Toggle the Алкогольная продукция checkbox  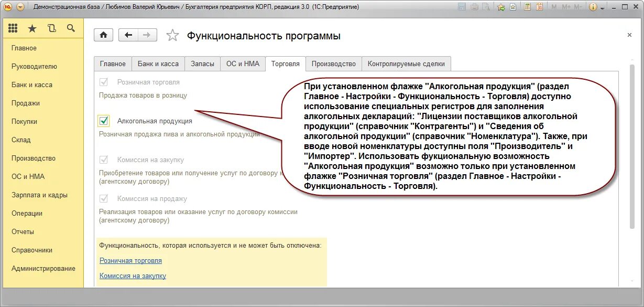point(103,121)
